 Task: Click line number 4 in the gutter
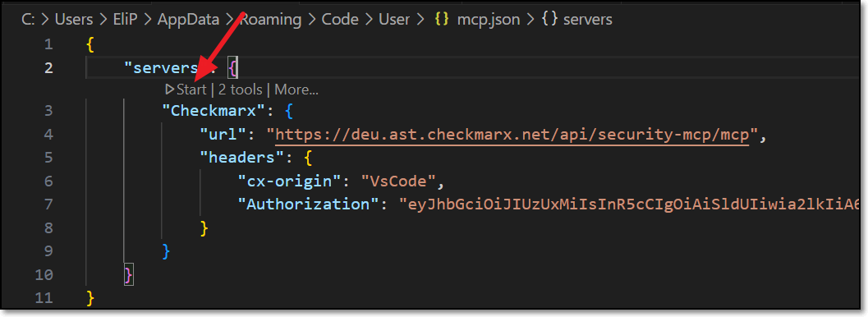(x=48, y=135)
